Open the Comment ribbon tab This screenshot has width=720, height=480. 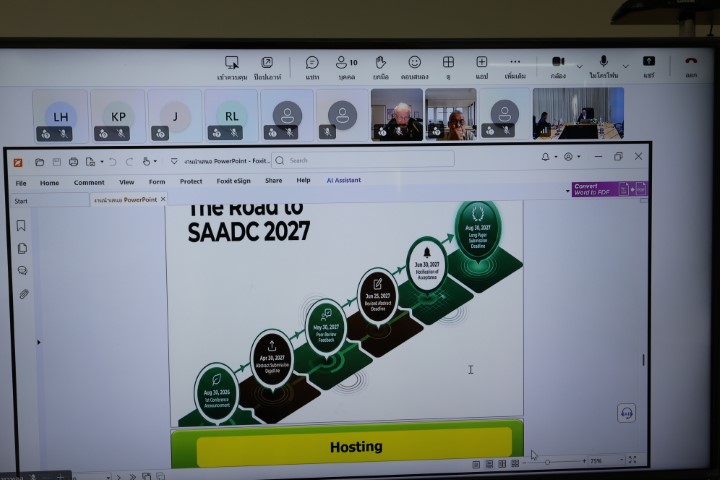(x=89, y=182)
